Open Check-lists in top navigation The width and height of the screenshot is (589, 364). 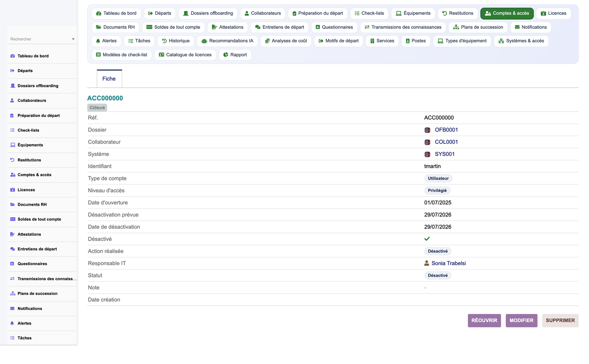coord(369,13)
